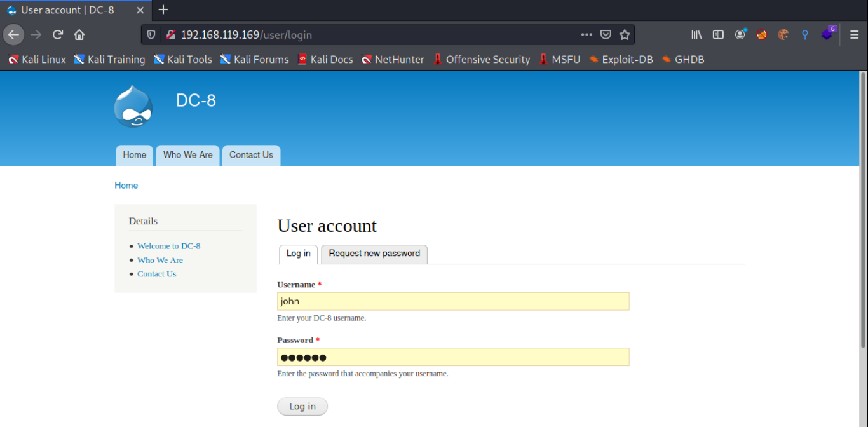Open Offensive Security bookmark

pos(482,59)
